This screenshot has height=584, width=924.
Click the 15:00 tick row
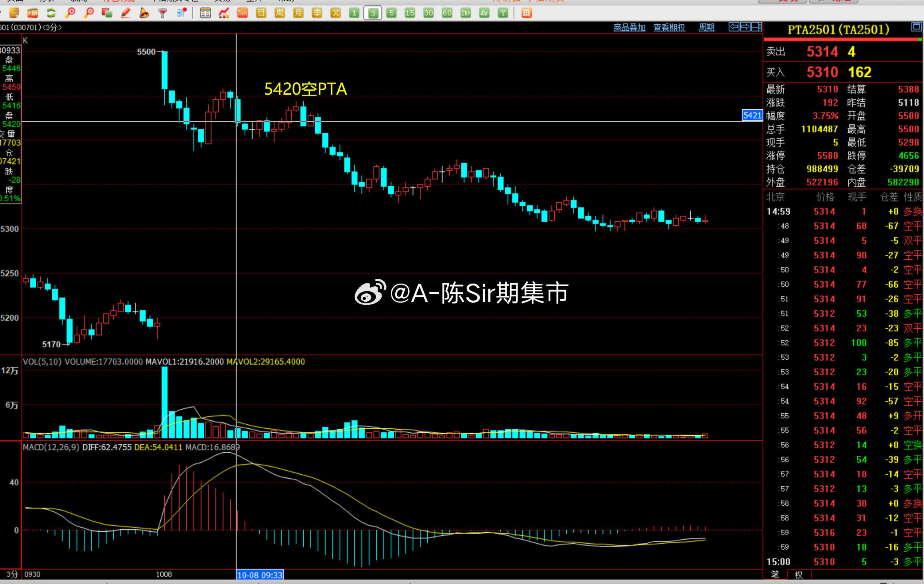[844, 562]
